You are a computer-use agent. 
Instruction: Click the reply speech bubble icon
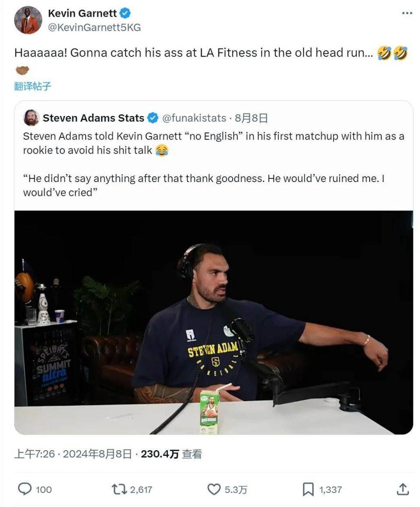click(x=24, y=489)
